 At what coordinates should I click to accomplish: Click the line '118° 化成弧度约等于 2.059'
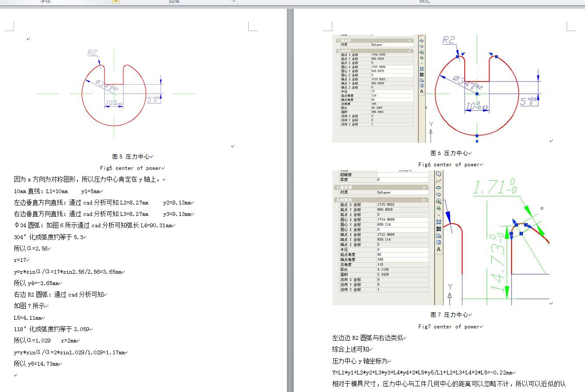coord(51,329)
